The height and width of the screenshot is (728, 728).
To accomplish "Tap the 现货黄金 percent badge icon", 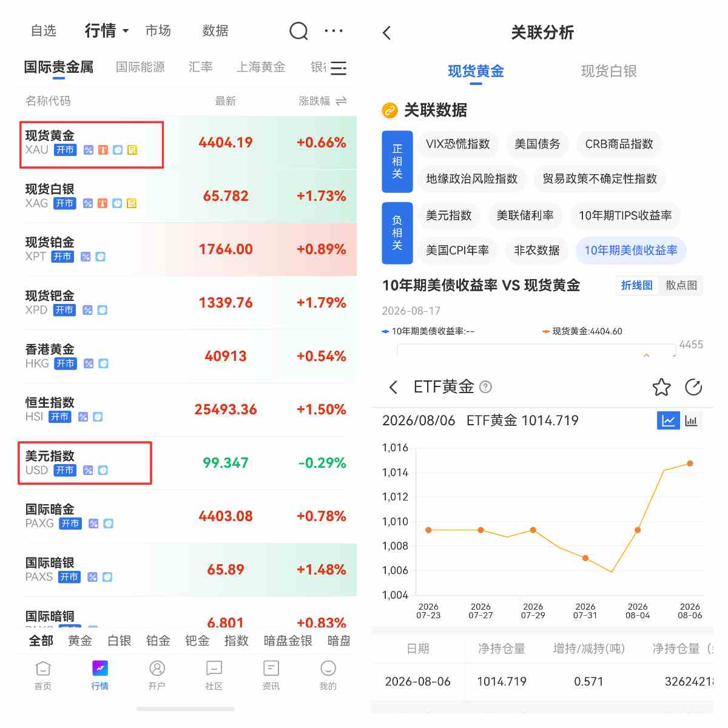I will (x=89, y=150).
